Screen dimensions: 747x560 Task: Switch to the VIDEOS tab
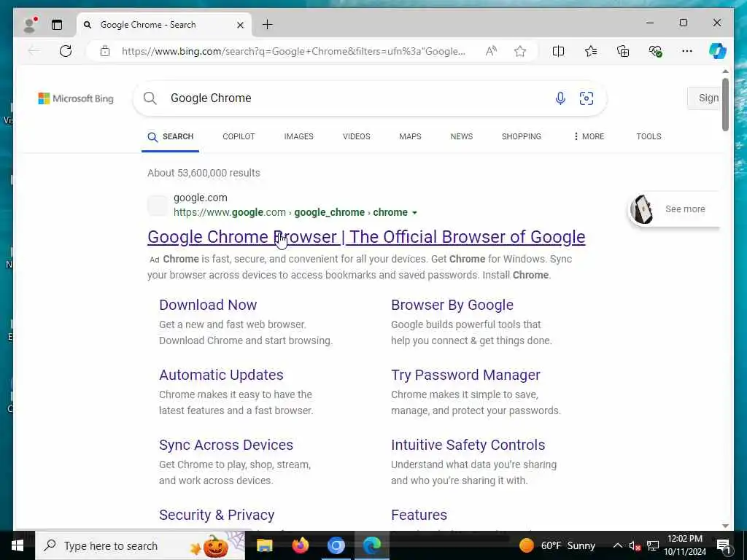pyautogui.click(x=356, y=136)
